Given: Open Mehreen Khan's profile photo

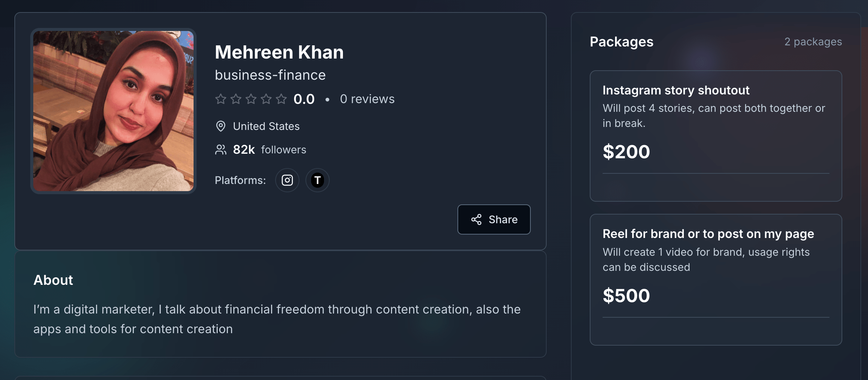Looking at the screenshot, I should point(113,111).
